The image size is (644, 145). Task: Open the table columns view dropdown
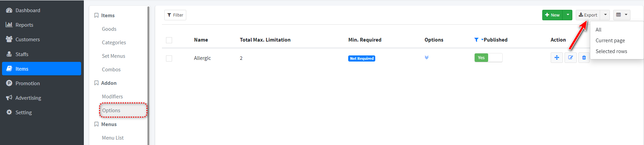coord(622,15)
